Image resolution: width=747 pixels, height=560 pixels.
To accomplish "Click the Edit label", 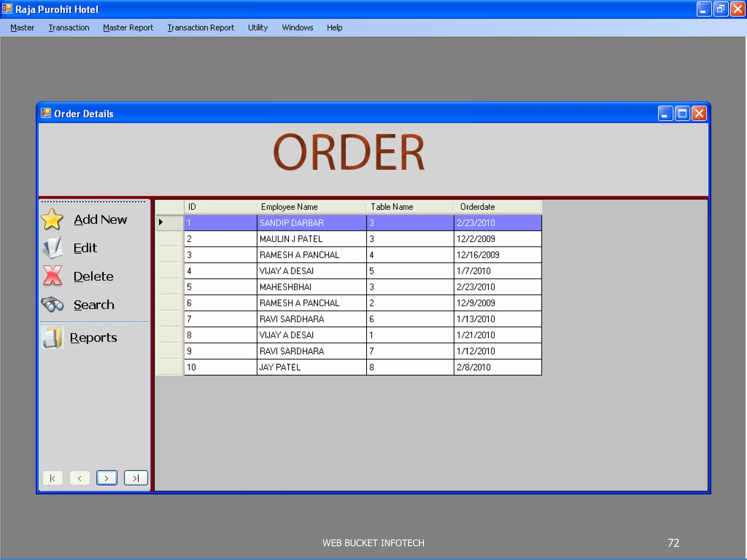I will coord(85,248).
